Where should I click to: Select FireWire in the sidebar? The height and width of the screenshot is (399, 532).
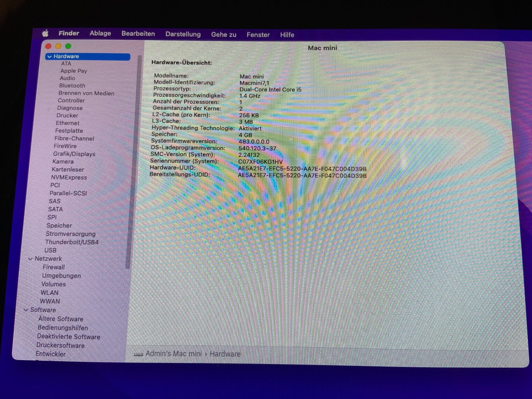coord(65,146)
